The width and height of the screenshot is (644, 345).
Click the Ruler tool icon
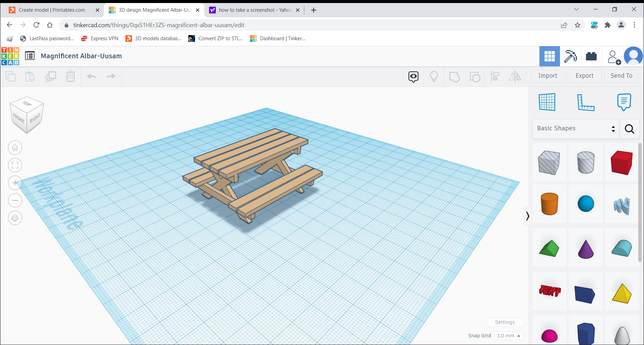pos(586,102)
